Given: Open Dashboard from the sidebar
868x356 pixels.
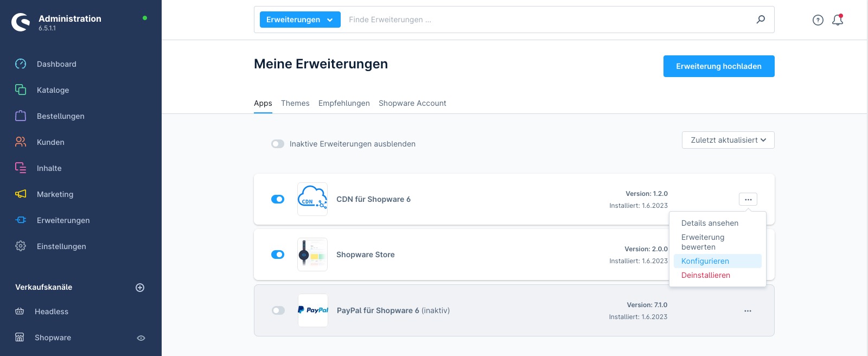Looking at the screenshot, I should [56, 64].
